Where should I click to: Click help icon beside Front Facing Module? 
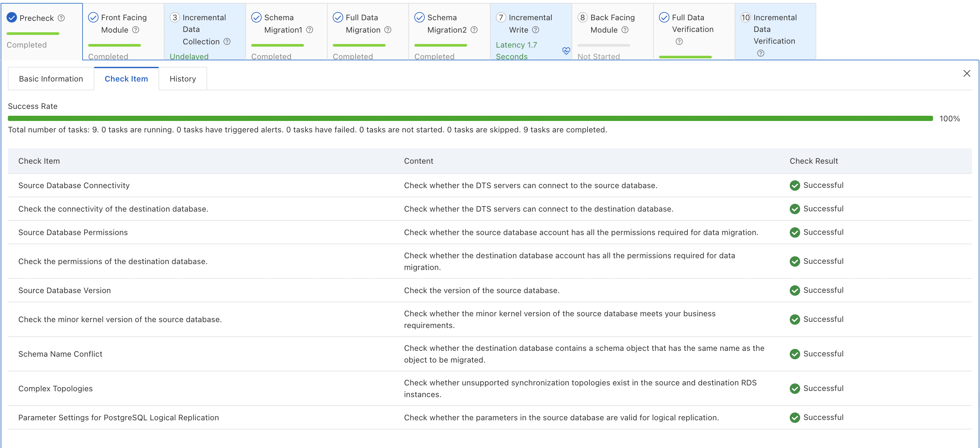tap(135, 30)
